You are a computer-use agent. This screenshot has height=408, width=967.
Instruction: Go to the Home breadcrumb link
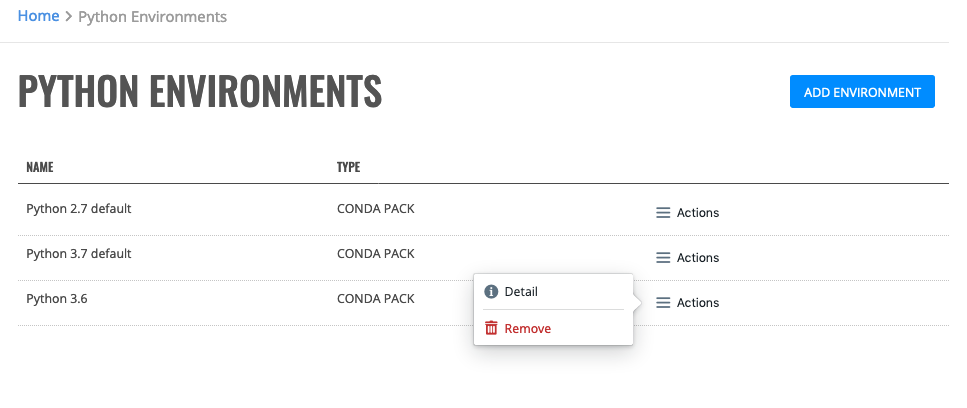[x=38, y=16]
